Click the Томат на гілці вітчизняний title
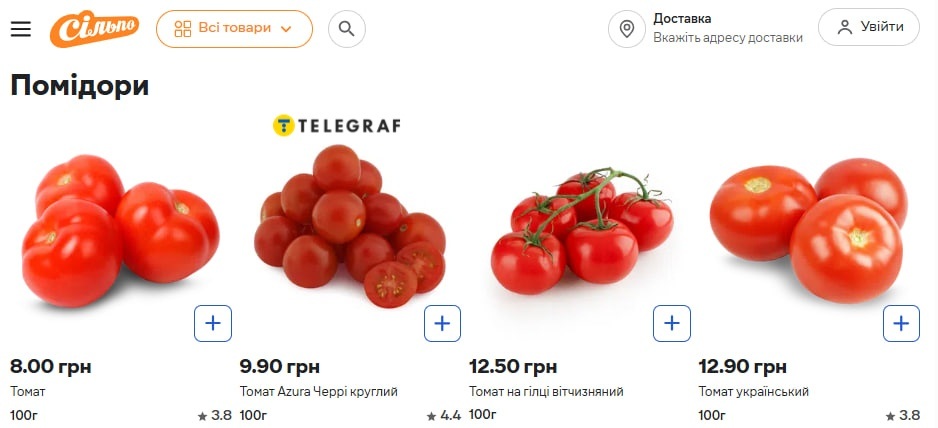 [x=546, y=391]
